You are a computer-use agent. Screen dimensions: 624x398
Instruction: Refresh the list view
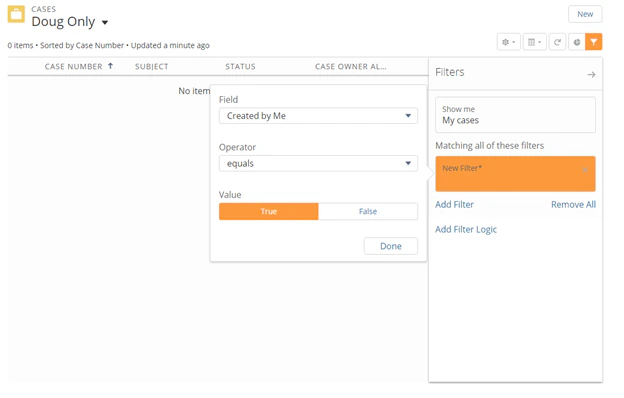pyautogui.click(x=558, y=42)
